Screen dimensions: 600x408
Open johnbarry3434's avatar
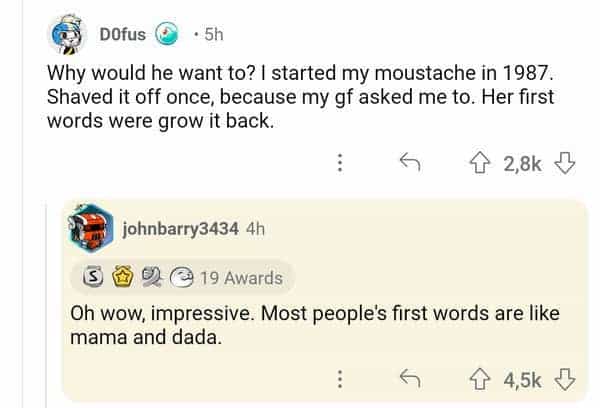pos(92,230)
